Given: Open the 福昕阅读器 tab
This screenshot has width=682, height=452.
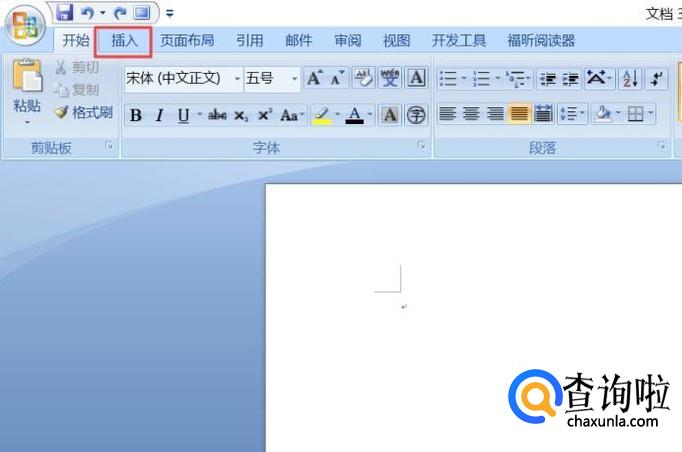Looking at the screenshot, I should (541, 40).
